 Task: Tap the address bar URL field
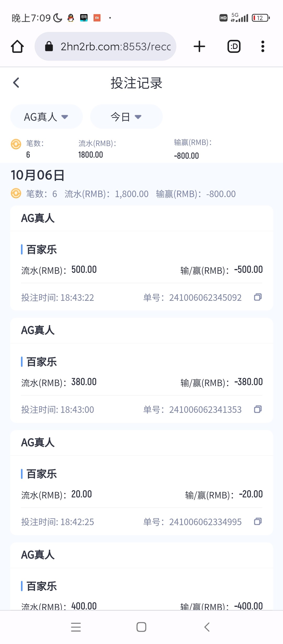(x=115, y=47)
